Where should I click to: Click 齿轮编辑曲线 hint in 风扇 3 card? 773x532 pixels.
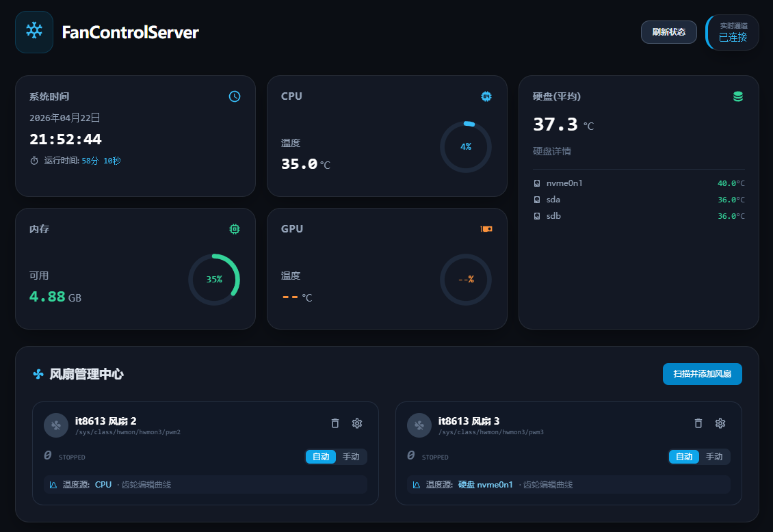click(548, 485)
